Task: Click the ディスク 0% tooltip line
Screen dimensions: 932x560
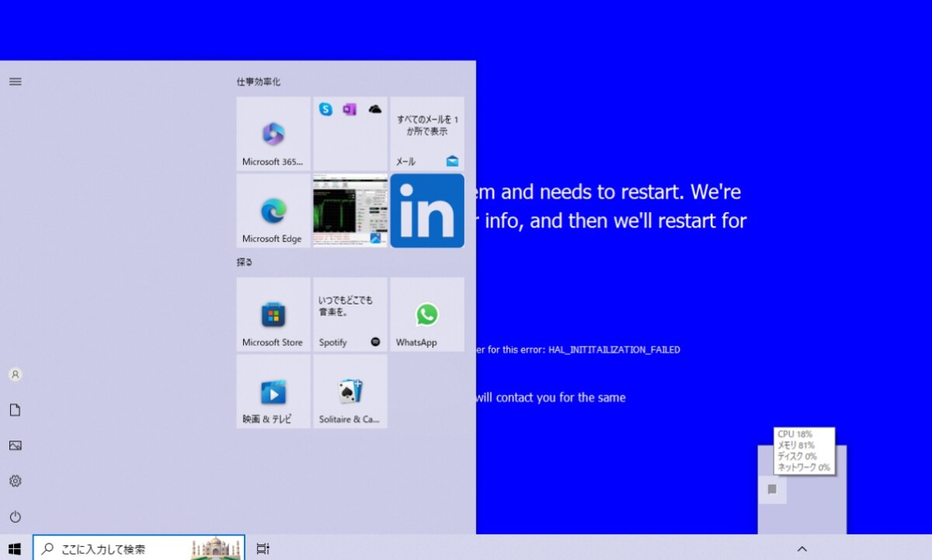Action: point(797,457)
